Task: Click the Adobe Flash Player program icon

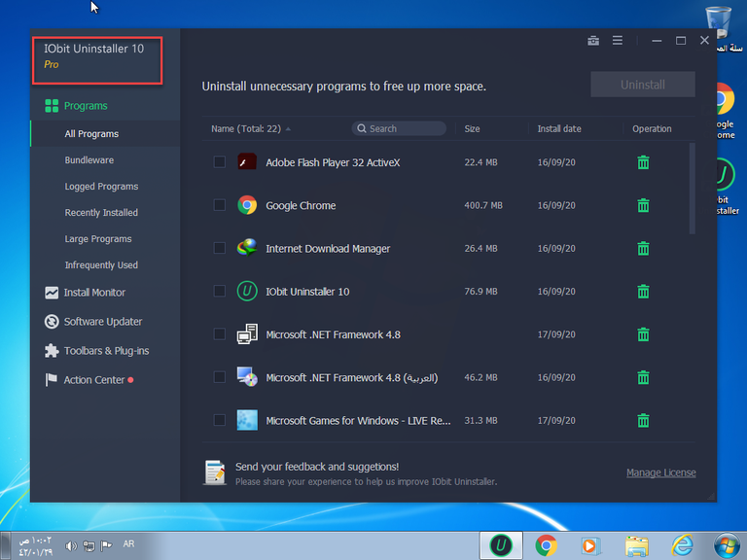Action: 247,162
